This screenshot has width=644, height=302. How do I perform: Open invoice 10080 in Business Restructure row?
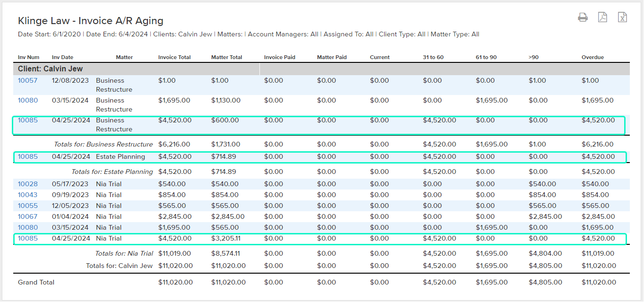27,100
